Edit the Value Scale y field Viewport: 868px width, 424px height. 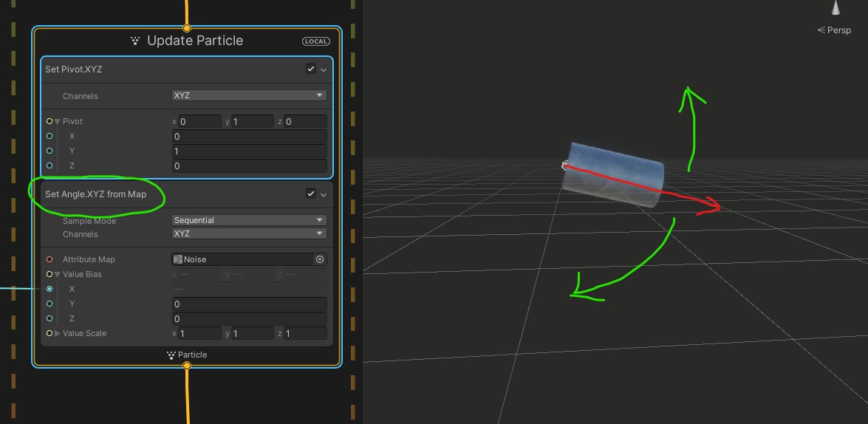click(x=252, y=333)
